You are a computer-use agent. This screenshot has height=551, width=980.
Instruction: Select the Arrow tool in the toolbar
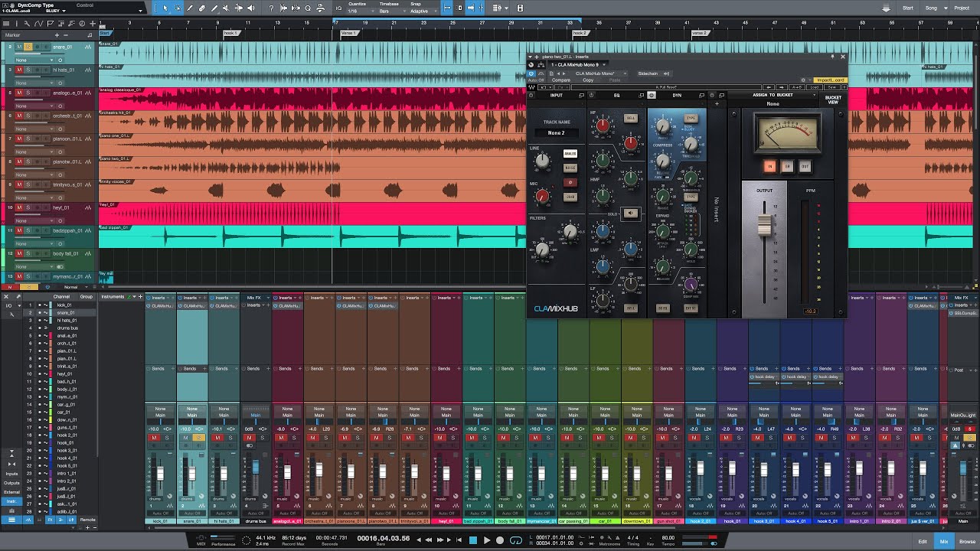point(165,8)
